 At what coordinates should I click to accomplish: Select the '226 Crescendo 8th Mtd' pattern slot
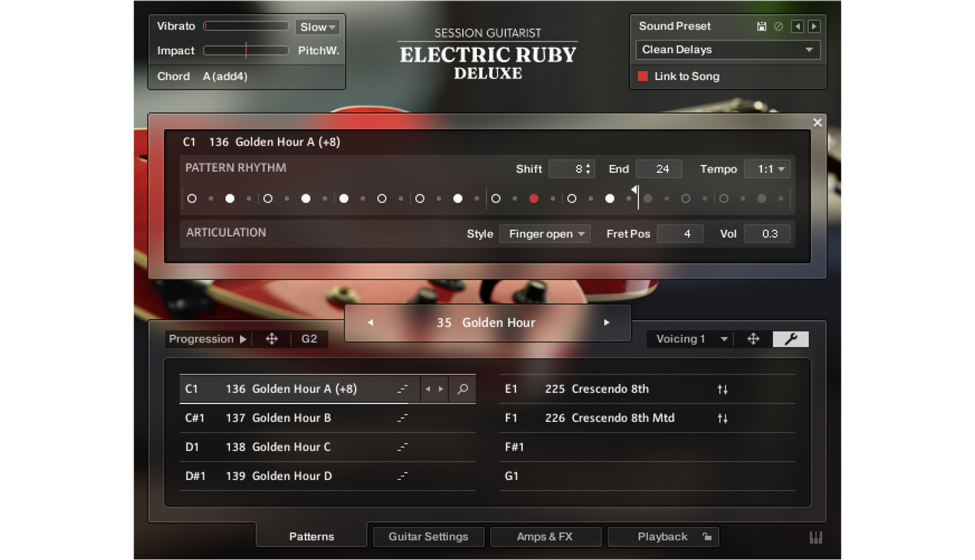click(647, 419)
